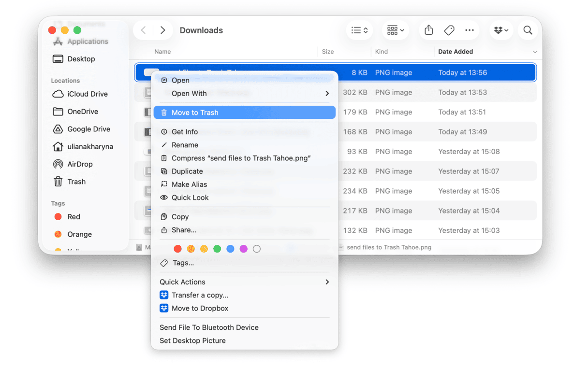Select the Red tag in the sidebar
The image size is (588, 382).
click(73, 216)
